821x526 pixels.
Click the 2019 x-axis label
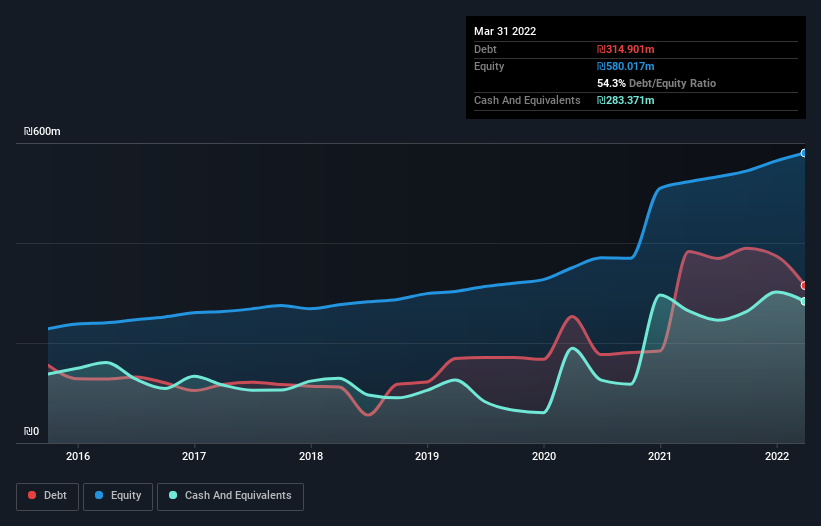427,456
